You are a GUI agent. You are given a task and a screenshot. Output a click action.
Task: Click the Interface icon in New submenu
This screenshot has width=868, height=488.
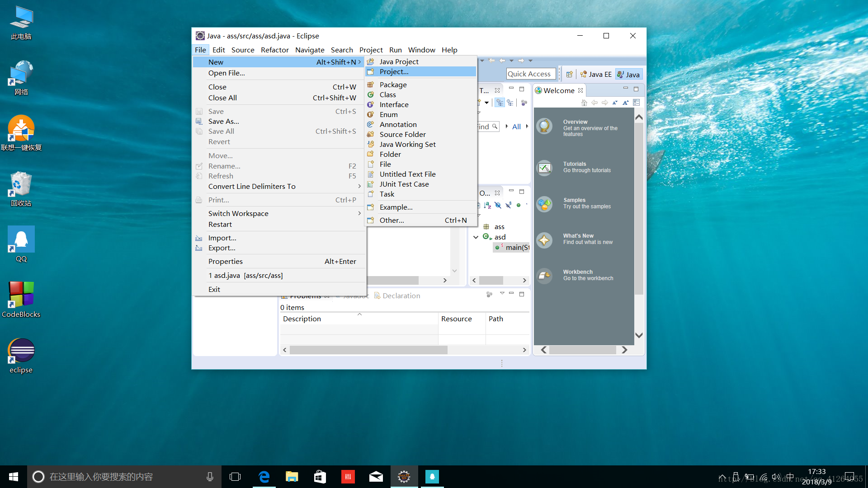point(372,103)
